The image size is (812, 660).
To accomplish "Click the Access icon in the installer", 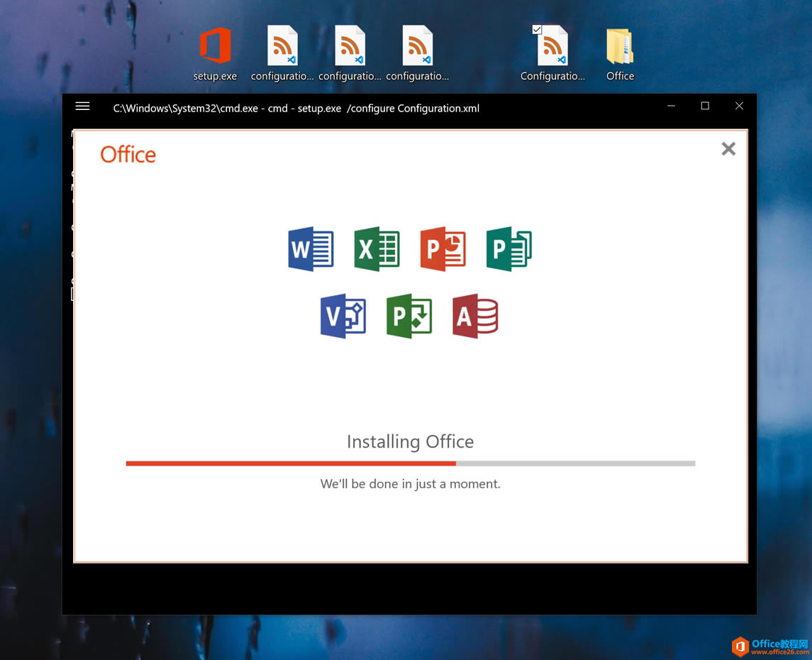I will tap(475, 317).
